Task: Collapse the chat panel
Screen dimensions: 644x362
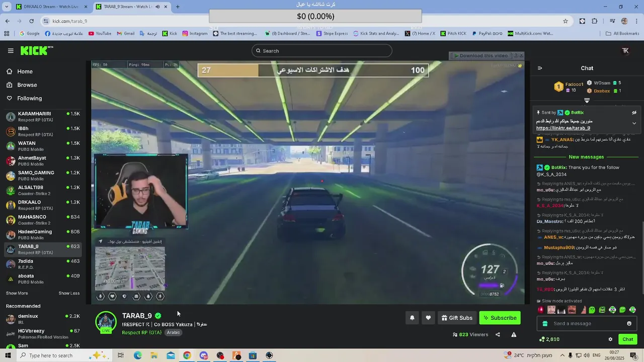Action: tap(540, 68)
